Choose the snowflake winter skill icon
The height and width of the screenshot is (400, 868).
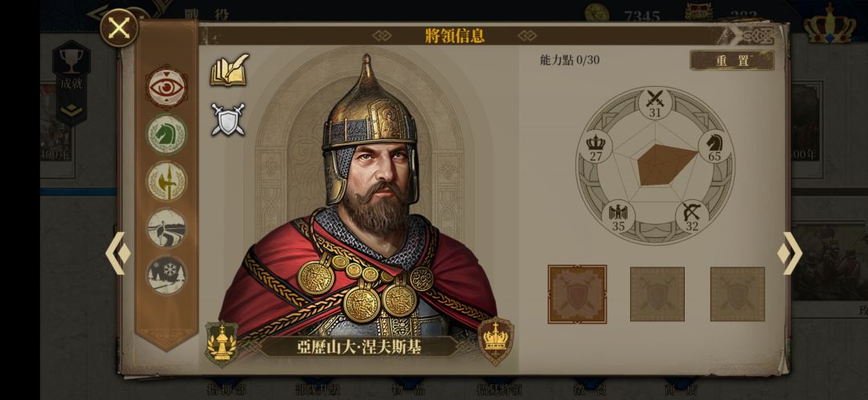pyautogui.click(x=166, y=275)
